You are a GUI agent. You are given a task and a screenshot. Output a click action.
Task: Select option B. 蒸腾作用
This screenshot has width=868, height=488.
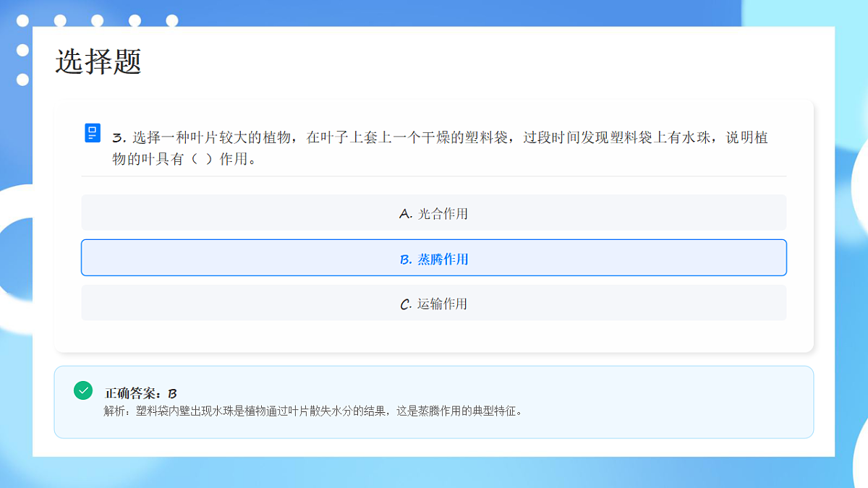[x=433, y=257]
